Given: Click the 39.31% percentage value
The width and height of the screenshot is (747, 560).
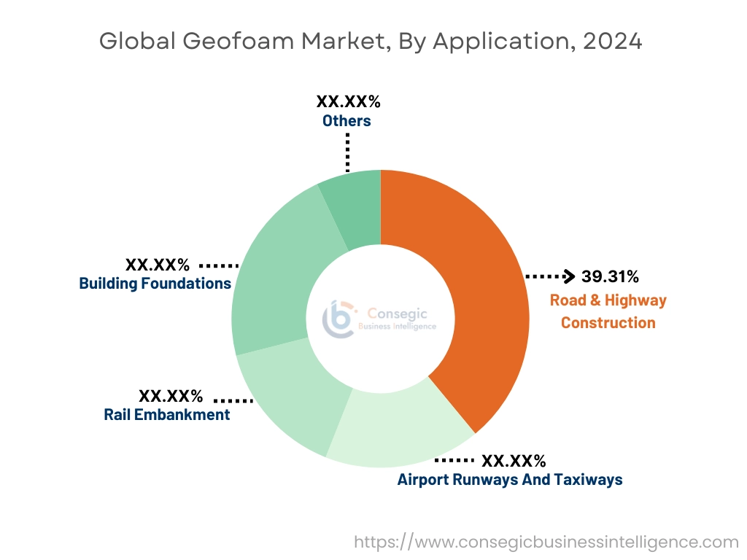Looking at the screenshot, I should point(610,276).
